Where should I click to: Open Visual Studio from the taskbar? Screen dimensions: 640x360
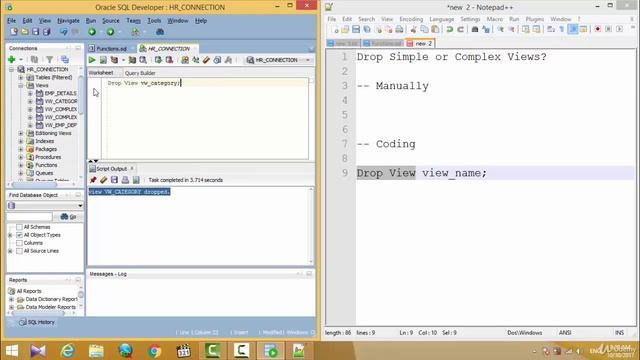coord(38,351)
